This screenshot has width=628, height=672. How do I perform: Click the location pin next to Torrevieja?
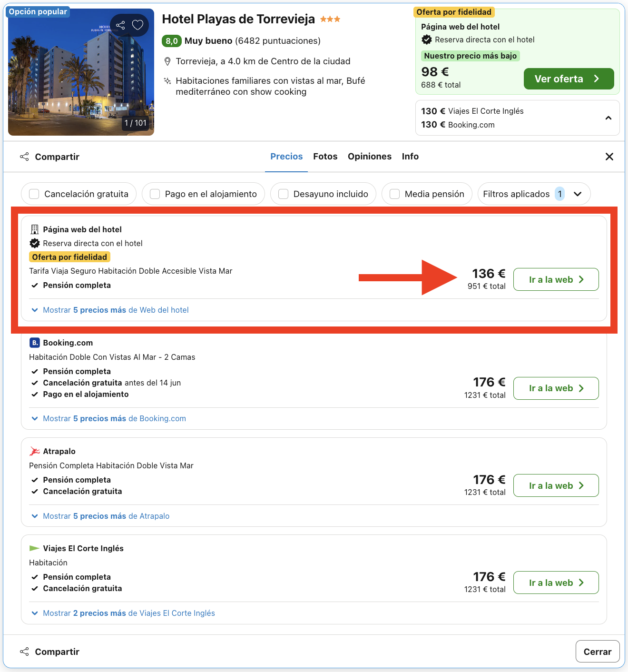(167, 61)
